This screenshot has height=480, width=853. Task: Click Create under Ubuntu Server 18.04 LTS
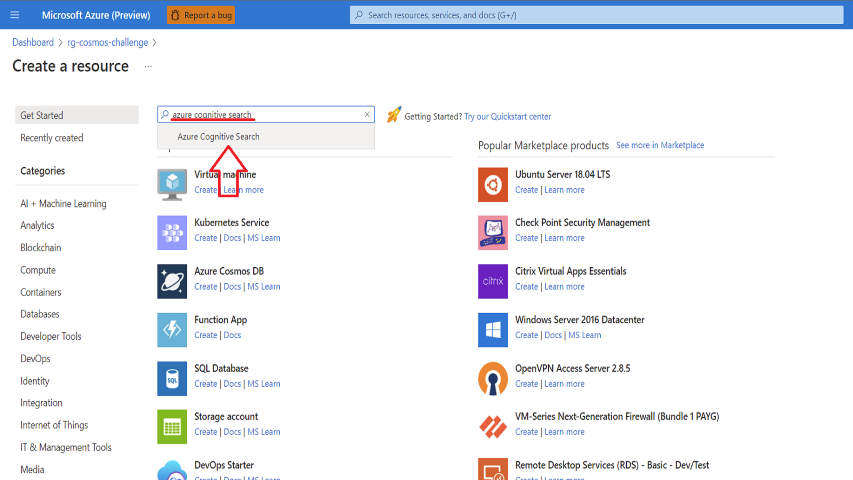pos(527,190)
